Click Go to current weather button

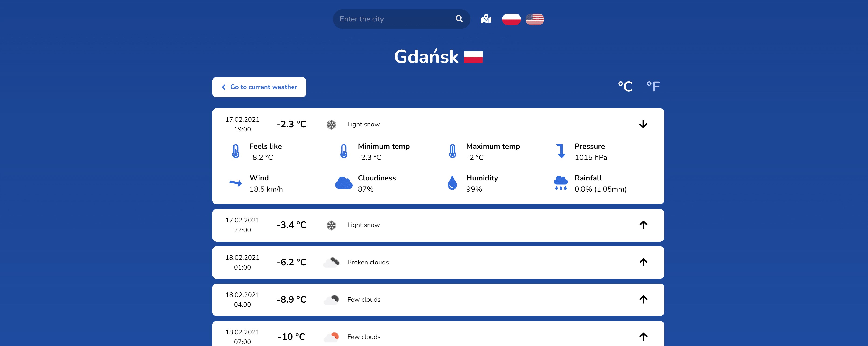pyautogui.click(x=259, y=87)
